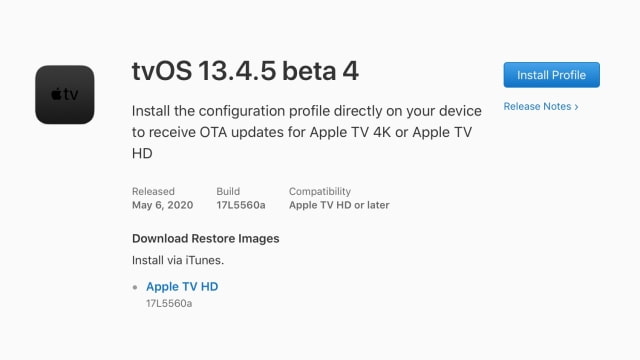Click the Apple logo inside the tv icon
The image size is (640, 360).
(x=56, y=94)
